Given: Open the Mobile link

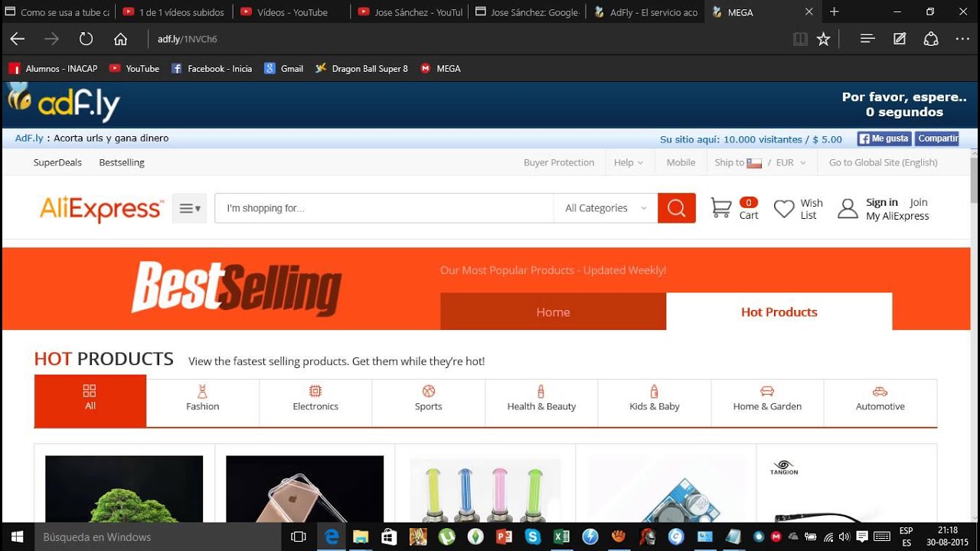Looking at the screenshot, I should pos(681,162).
